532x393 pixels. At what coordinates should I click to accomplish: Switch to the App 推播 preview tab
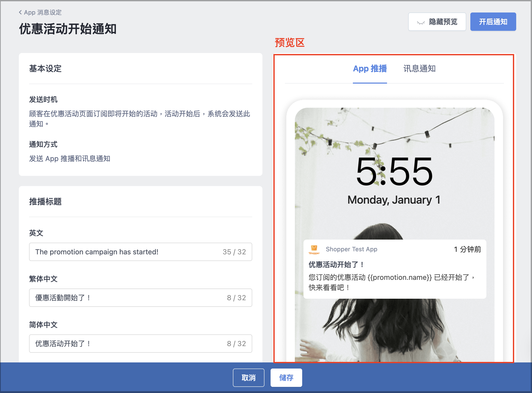click(x=370, y=69)
